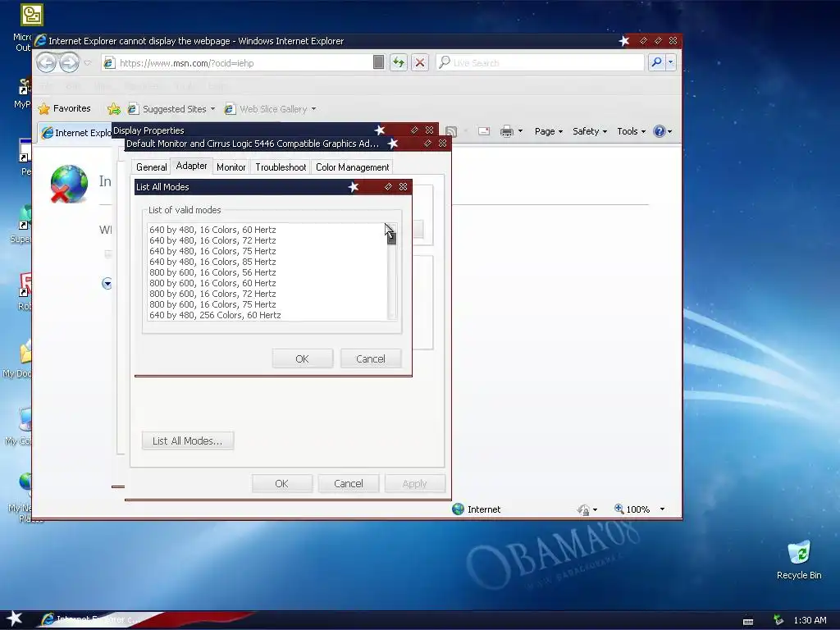The width and height of the screenshot is (840, 630).
Task: Switch to the Color Management tab
Action: 353,167
